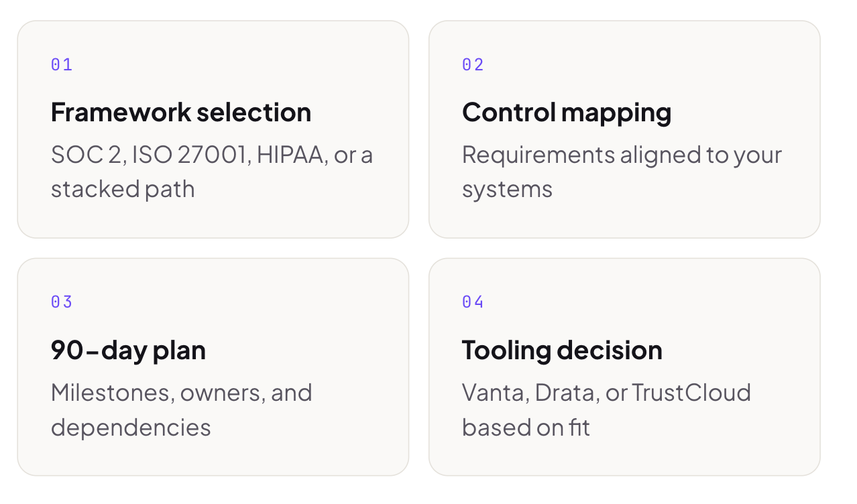Click the Framework selection card heading
857x504 pixels.
tap(181, 112)
